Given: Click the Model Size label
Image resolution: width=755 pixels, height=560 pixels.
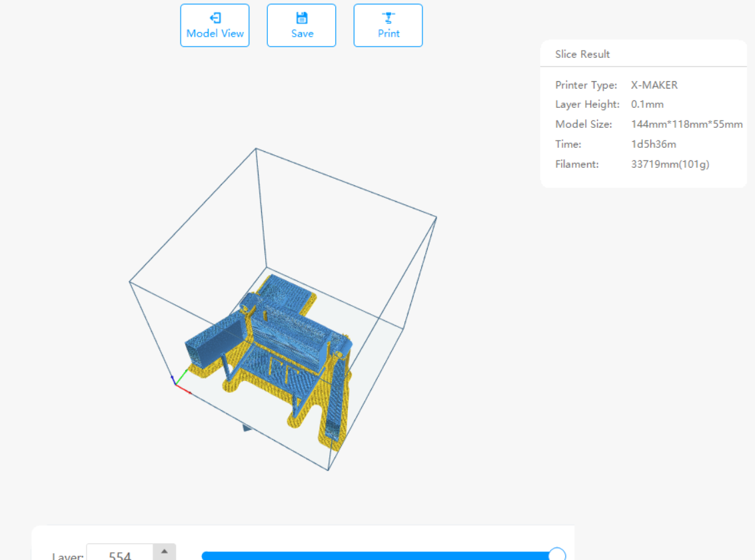Looking at the screenshot, I should pos(584,124).
